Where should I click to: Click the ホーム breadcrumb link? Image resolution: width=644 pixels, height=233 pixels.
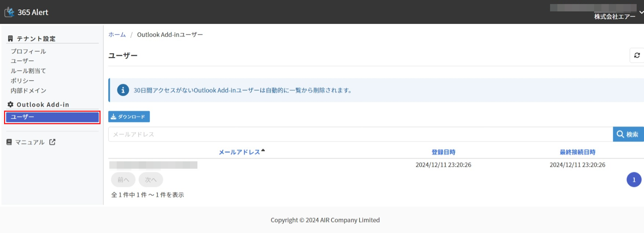pyautogui.click(x=117, y=35)
